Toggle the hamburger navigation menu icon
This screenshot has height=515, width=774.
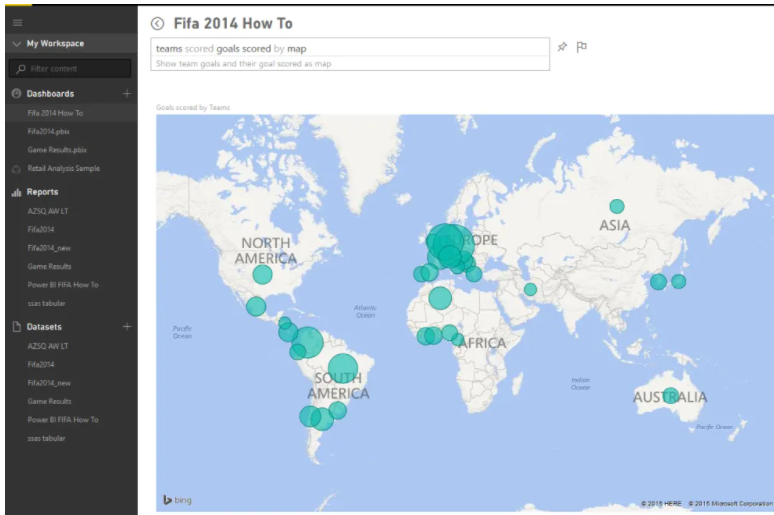pos(18,23)
